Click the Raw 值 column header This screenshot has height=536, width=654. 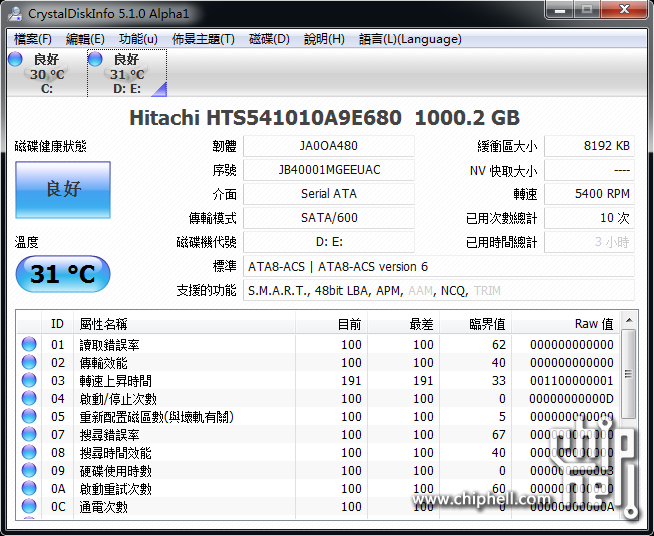[x=566, y=324]
